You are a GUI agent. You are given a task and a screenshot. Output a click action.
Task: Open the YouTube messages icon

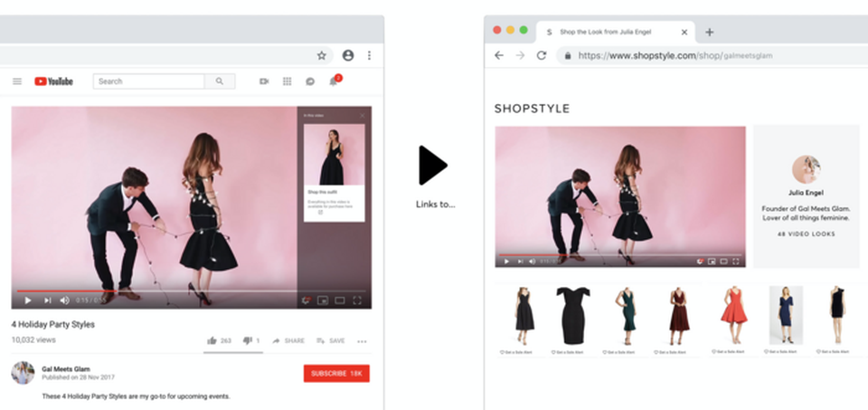click(x=310, y=81)
